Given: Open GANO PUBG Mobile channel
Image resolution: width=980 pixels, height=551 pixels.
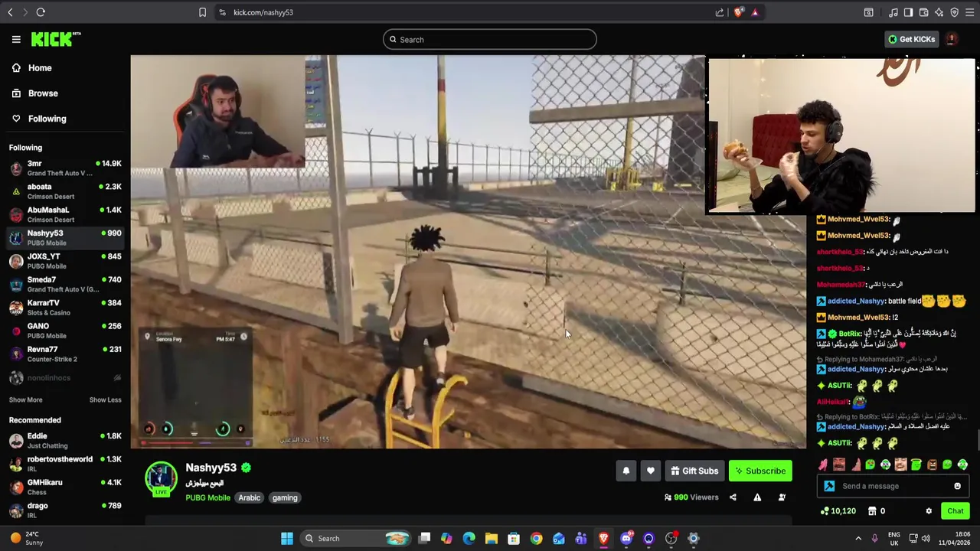Looking at the screenshot, I should tap(65, 331).
